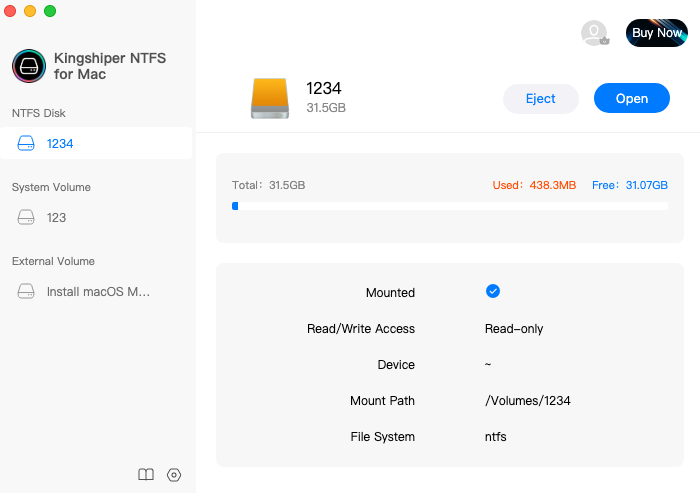Image resolution: width=700 pixels, height=493 pixels.
Task: Open the user account avatar icon
Action: point(595,33)
